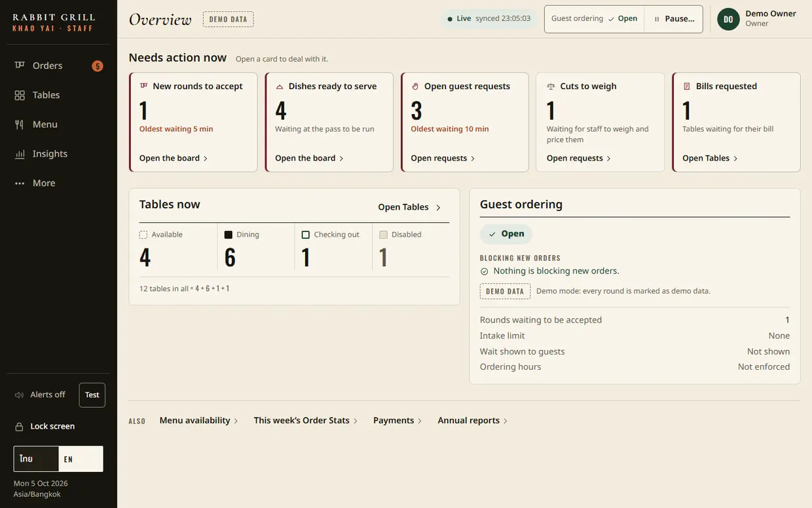The width and height of the screenshot is (812, 508).
Task: Click the Checking out outlined square icon
Action: [x=306, y=235]
